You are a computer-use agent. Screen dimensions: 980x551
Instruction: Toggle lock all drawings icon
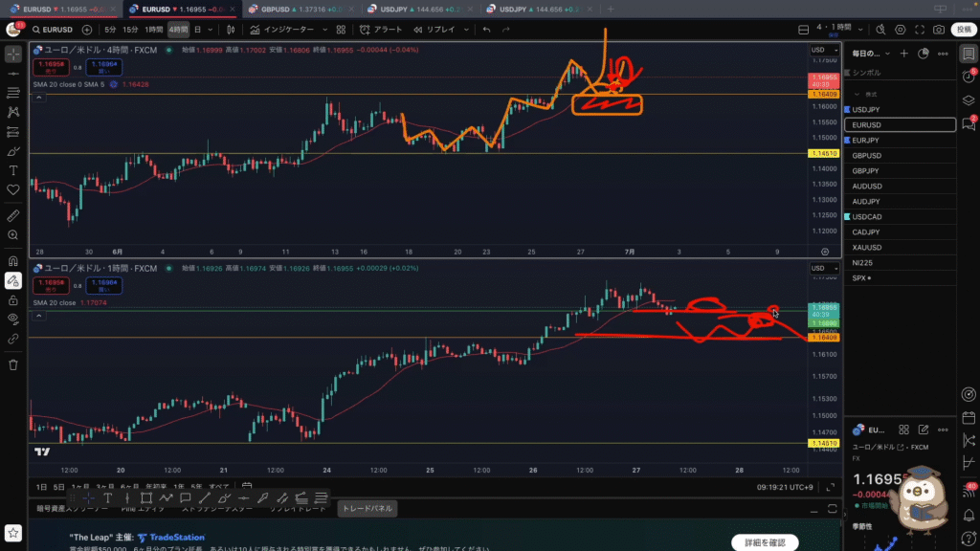[x=13, y=299]
